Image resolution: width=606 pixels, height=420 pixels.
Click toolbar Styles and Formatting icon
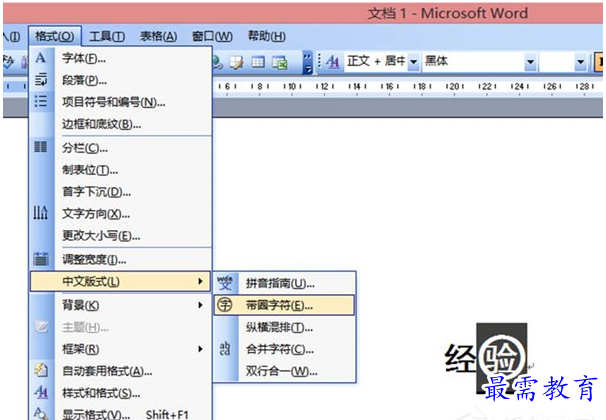(x=332, y=62)
